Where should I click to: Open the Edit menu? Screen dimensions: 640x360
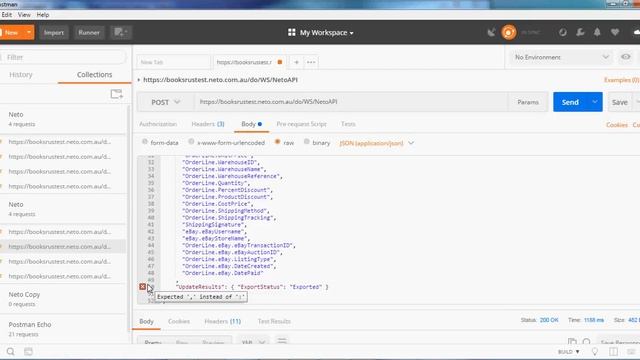pyautogui.click(x=6, y=15)
